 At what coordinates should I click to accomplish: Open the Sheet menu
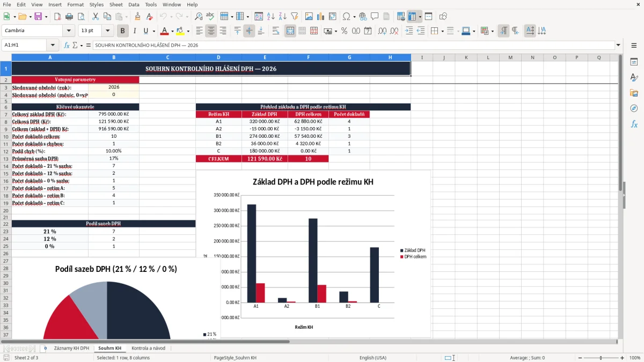(x=116, y=4)
